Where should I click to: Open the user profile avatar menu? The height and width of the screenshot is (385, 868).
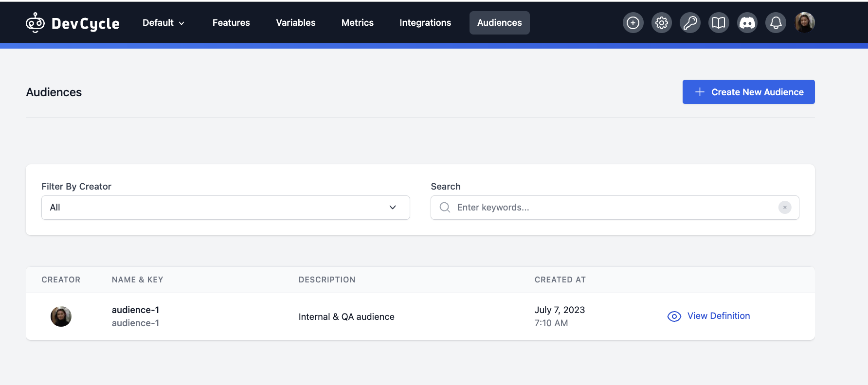click(x=805, y=23)
